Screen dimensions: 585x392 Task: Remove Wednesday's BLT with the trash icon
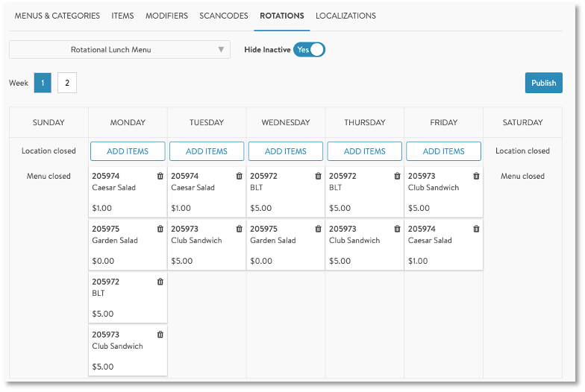[x=318, y=177]
